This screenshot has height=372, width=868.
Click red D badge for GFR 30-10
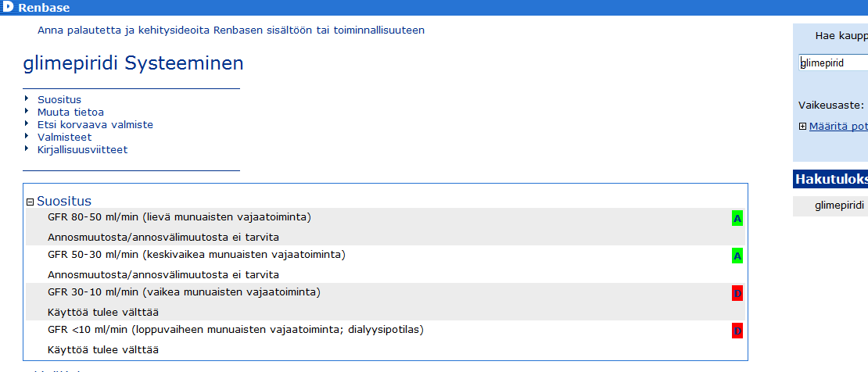(x=737, y=293)
